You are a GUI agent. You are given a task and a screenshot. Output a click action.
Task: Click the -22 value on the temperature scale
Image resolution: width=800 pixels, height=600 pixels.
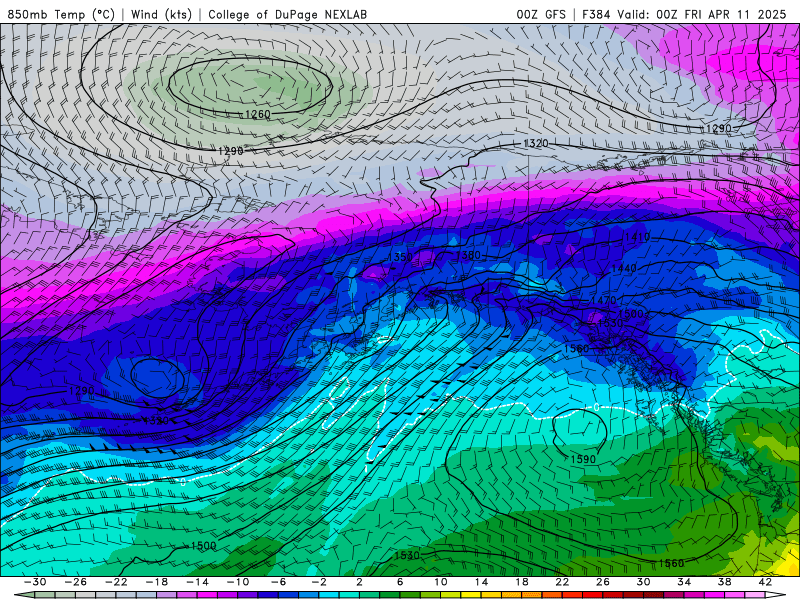tap(116, 582)
